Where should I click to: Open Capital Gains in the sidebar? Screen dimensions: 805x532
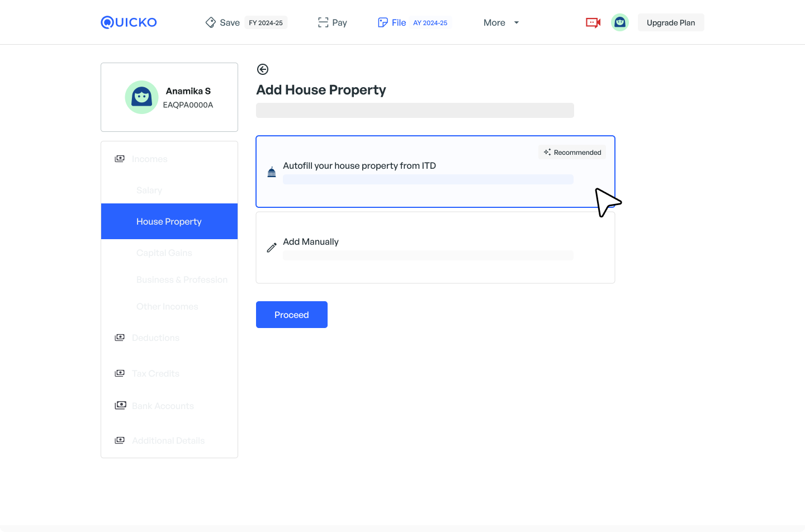click(164, 253)
